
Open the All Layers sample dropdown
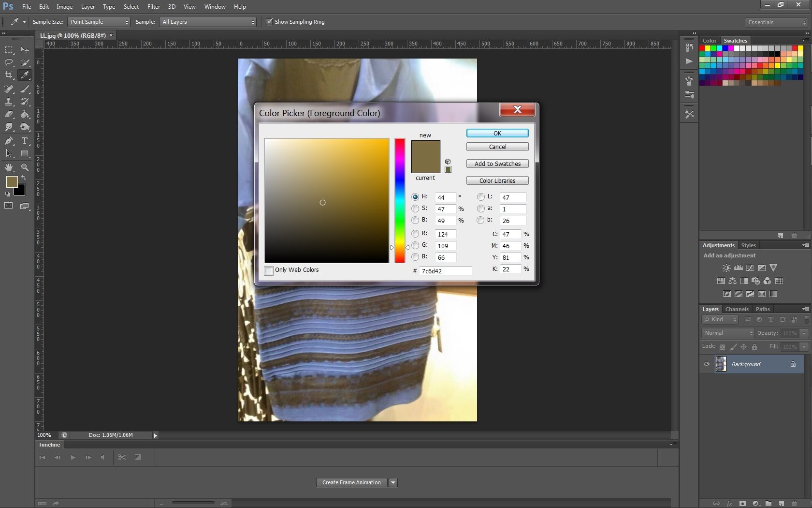tap(208, 22)
